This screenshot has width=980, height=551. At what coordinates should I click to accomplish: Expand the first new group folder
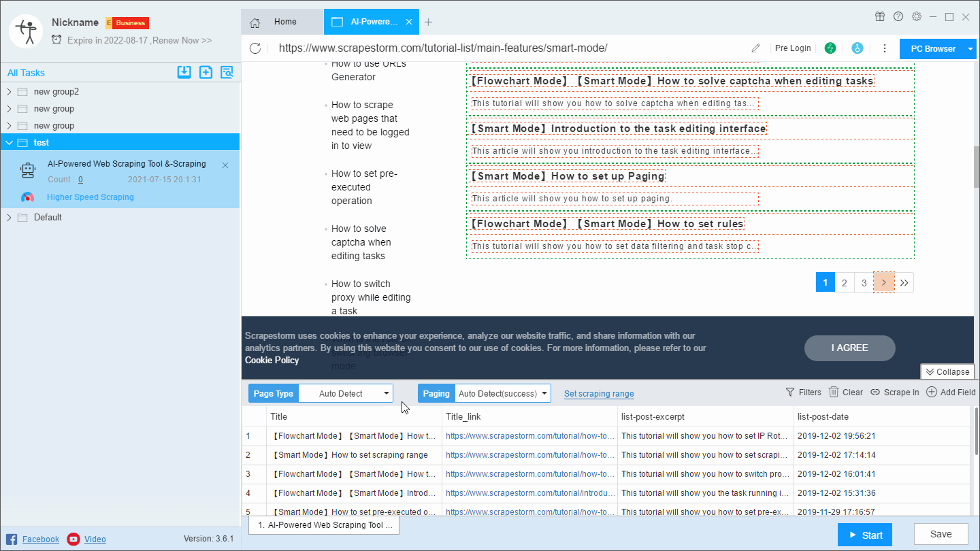(x=9, y=109)
